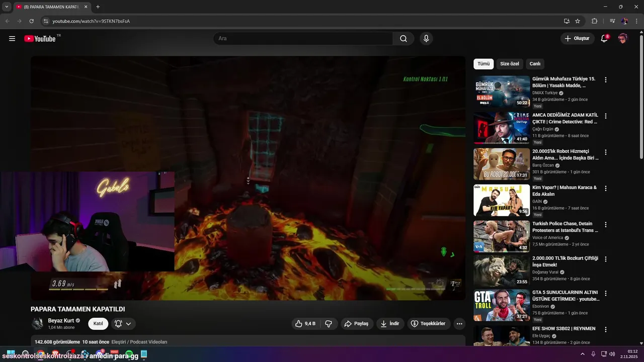The width and height of the screenshot is (644, 362).
Task: Open 20.000$'lık Robot video thumbnail
Action: pyautogui.click(x=502, y=164)
